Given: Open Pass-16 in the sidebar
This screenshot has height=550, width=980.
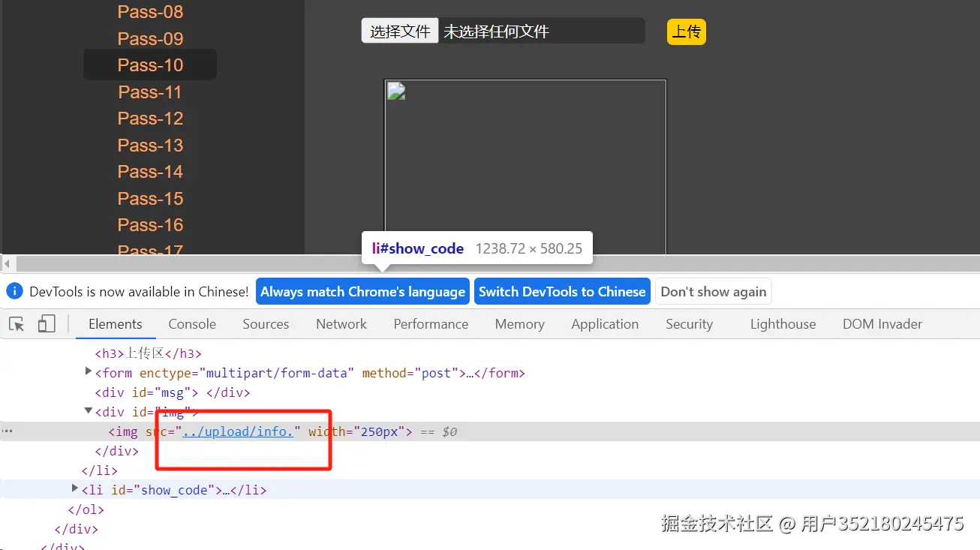Looking at the screenshot, I should tap(150, 225).
